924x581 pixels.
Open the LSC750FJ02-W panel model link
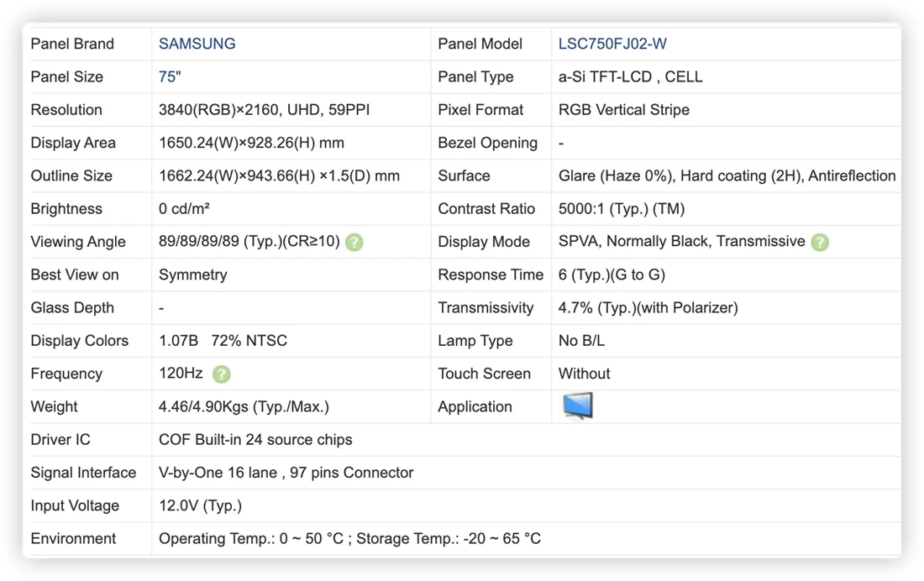point(612,44)
